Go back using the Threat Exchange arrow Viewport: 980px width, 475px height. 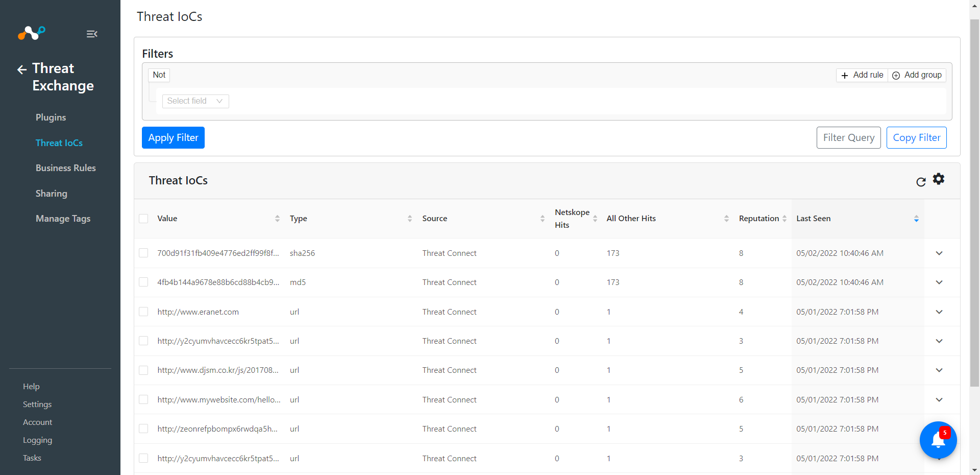21,69
